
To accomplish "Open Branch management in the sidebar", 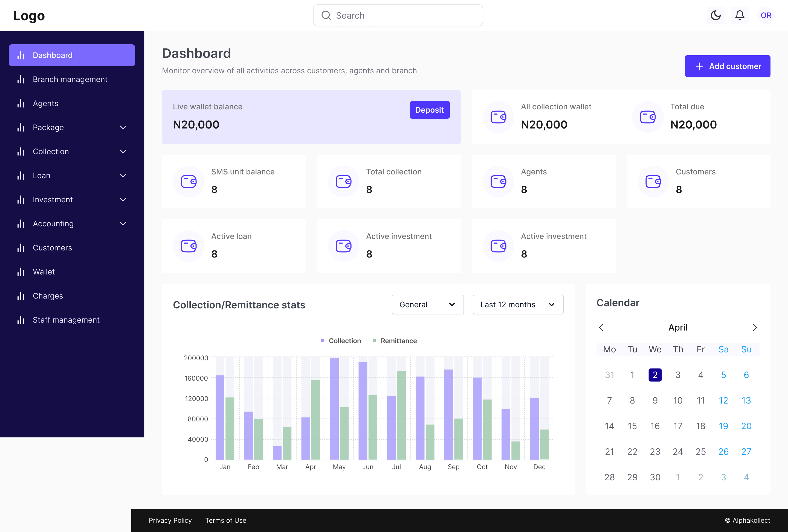I will pos(70,79).
